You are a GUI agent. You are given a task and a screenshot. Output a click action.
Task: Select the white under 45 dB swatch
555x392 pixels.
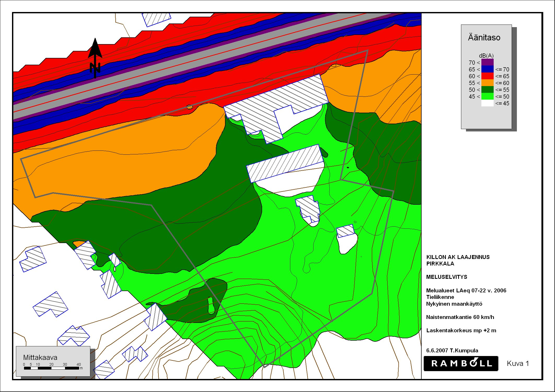[x=487, y=103]
